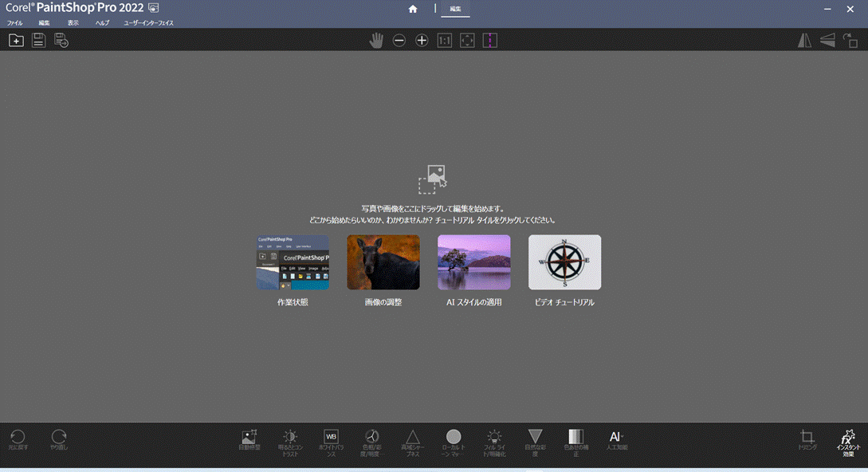Click the fit to window icon
Viewport: 868px width, 472px height.
[x=467, y=41]
